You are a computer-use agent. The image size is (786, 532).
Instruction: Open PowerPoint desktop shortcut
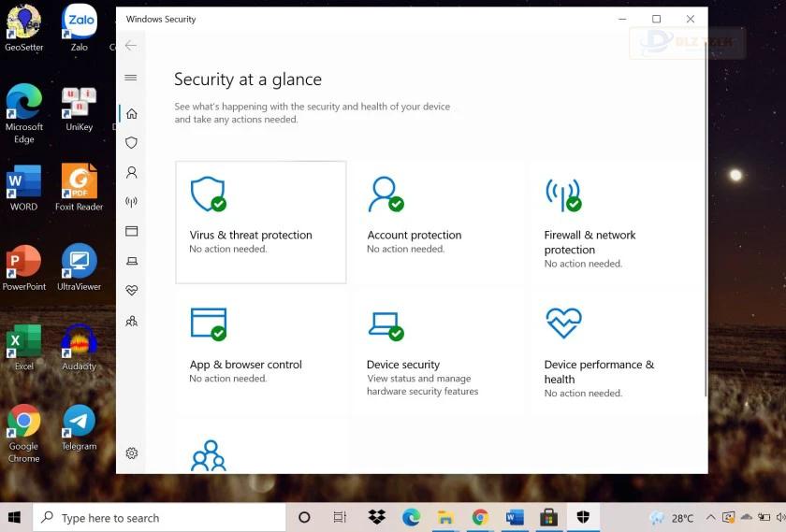[23, 267]
